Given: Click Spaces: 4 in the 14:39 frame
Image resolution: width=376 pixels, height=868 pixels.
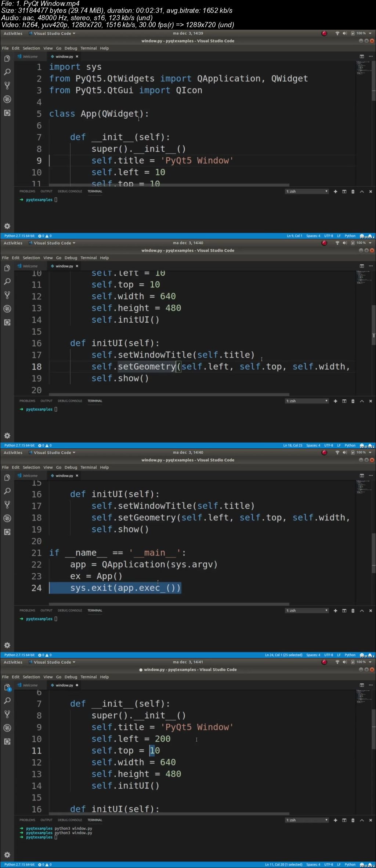Looking at the screenshot, I should 313,236.
